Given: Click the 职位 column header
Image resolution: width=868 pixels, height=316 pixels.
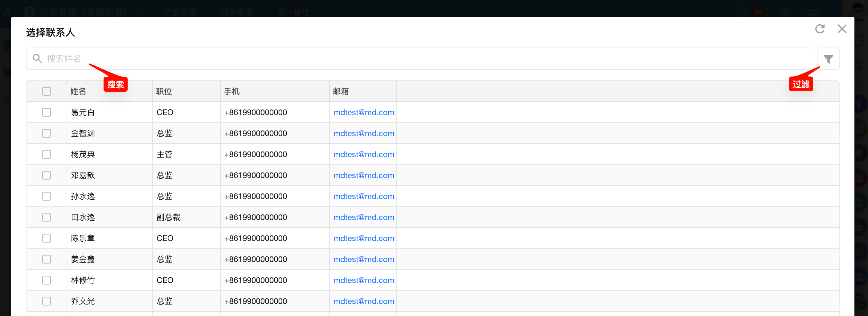Looking at the screenshot, I should [164, 91].
